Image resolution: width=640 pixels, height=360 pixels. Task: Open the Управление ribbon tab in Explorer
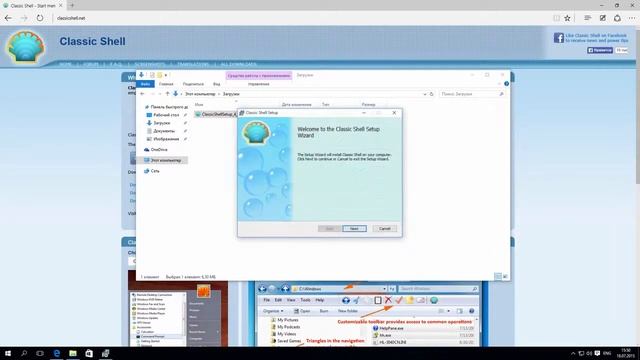[x=258, y=84]
